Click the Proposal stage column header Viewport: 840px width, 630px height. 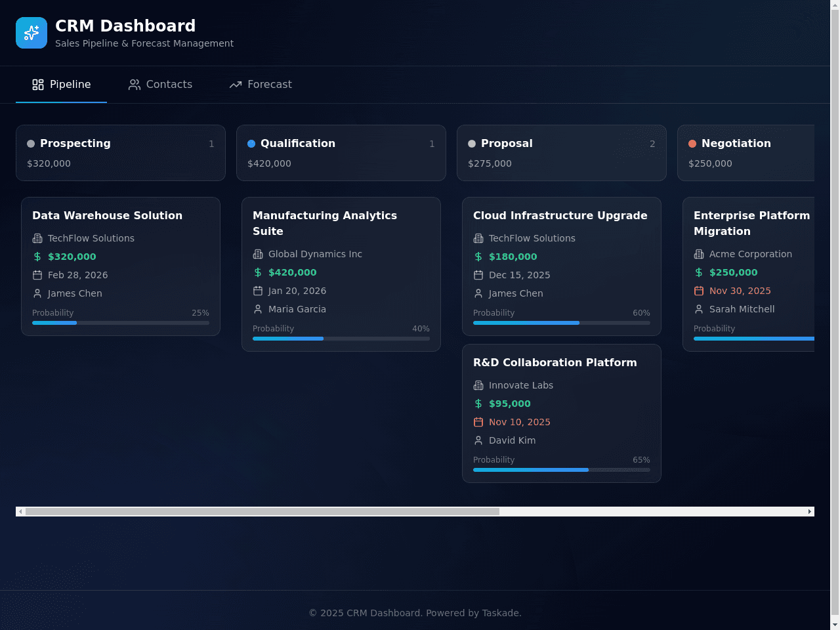(562, 153)
